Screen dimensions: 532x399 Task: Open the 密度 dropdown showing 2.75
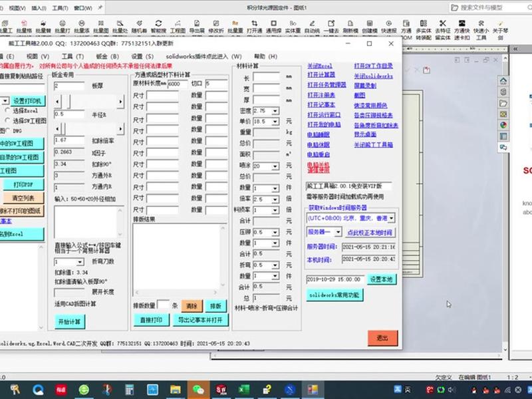click(275, 111)
